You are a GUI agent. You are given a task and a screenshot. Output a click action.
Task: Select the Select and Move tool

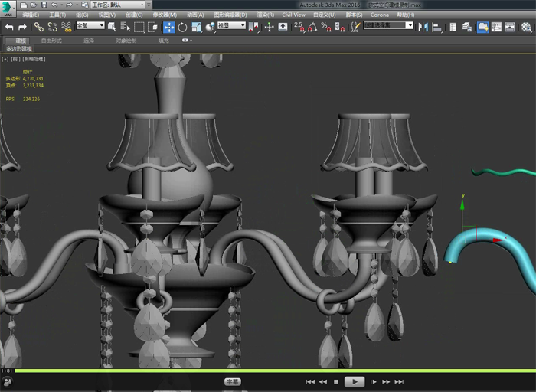[169, 27]
